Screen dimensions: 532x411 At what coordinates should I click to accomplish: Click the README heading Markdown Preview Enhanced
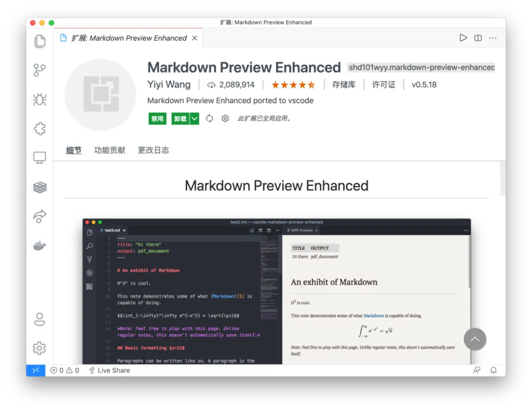tap(276, 186)
